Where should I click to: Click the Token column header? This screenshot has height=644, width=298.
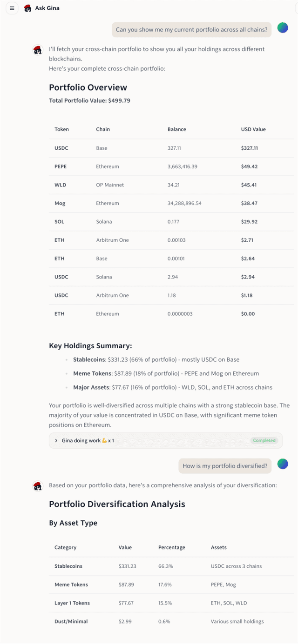point(61,129)
